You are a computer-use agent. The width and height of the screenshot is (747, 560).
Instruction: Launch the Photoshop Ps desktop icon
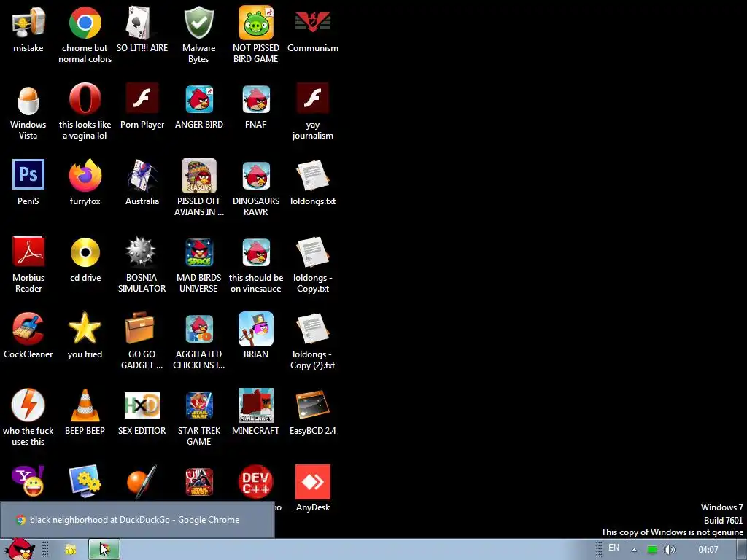[28, 176]
